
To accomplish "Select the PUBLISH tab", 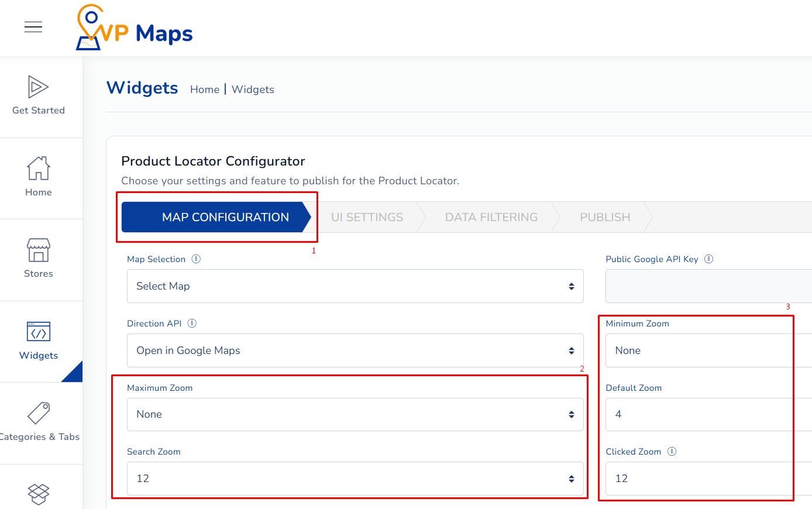I will pyautogui.click(x=605, y=217).
